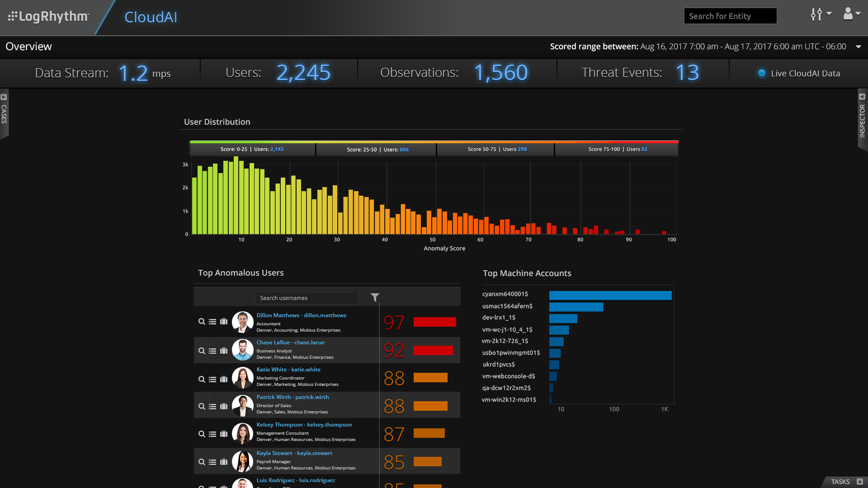Click filter funnel icon beside username search
Viewport: 868px width, 488px height.
click(375, 297)
